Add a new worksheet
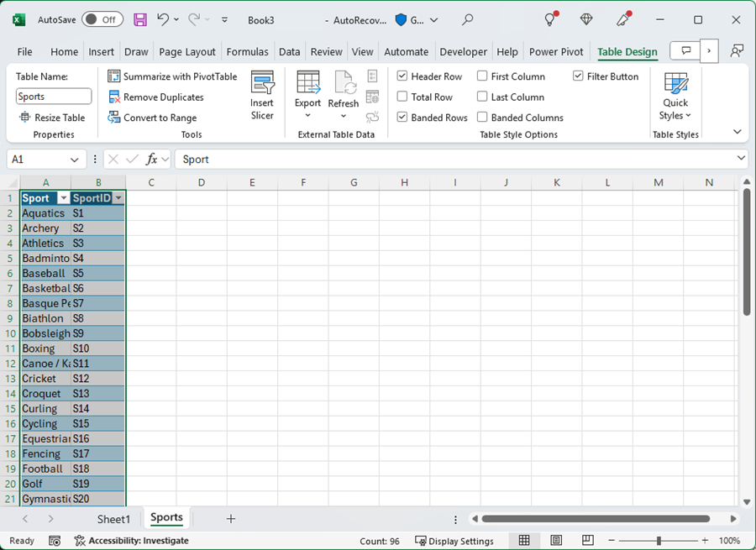Screen dimensions: 756x550 coord(231,518)
